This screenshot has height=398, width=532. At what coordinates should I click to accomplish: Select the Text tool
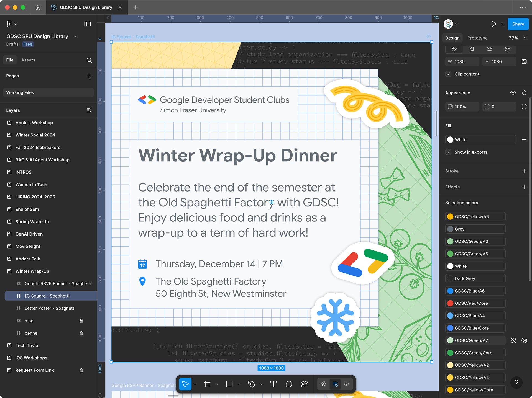(x=273, y=384)
